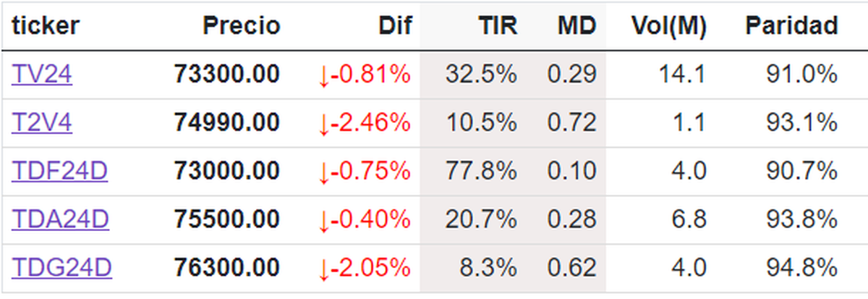868x299 pixels.
Task: Open the T2V4 ticker link
Action: click(x=41, y=123)
